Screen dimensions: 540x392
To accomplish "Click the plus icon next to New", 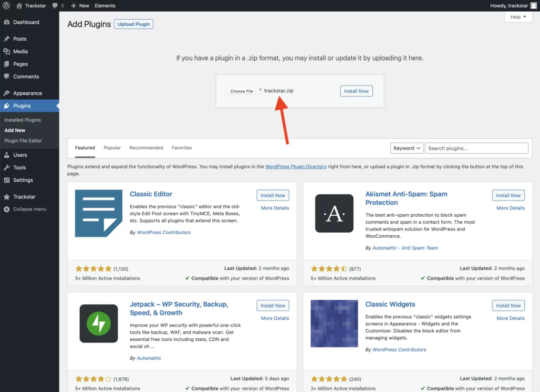I will pos(73,5).
